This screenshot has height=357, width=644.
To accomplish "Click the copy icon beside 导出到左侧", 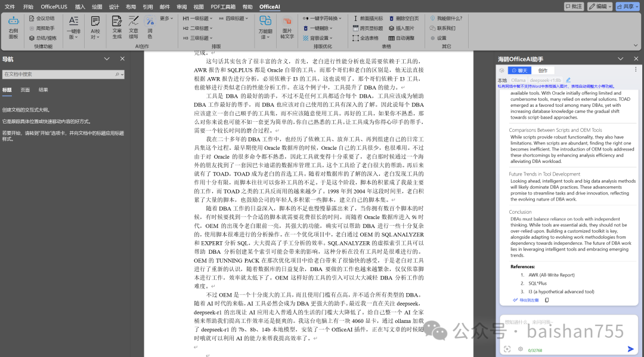I will pyautogui.click(x=547, y=300).
